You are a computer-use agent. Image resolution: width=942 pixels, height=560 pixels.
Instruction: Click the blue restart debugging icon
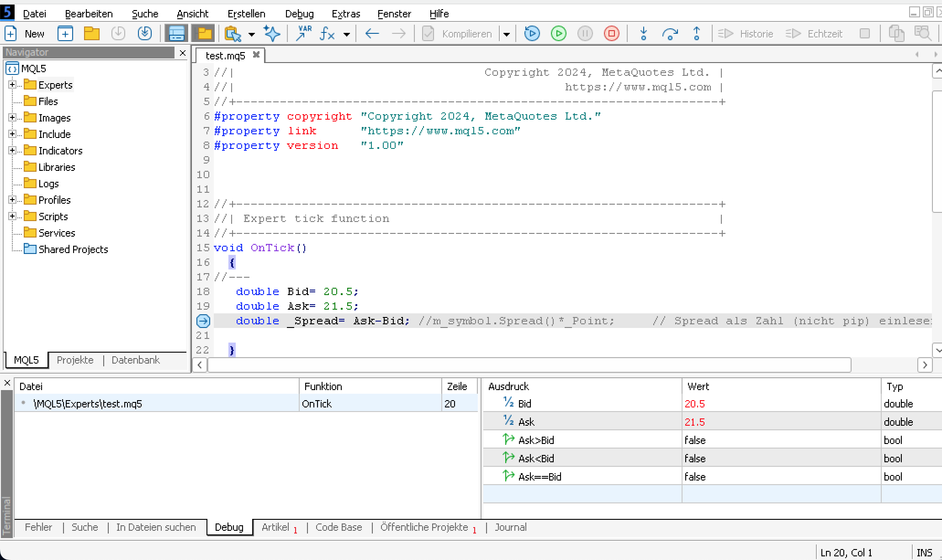pos(532,33)
